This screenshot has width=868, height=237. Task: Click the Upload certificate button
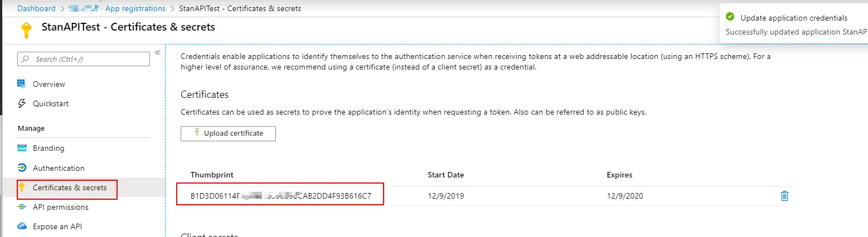tap(228, 134)
